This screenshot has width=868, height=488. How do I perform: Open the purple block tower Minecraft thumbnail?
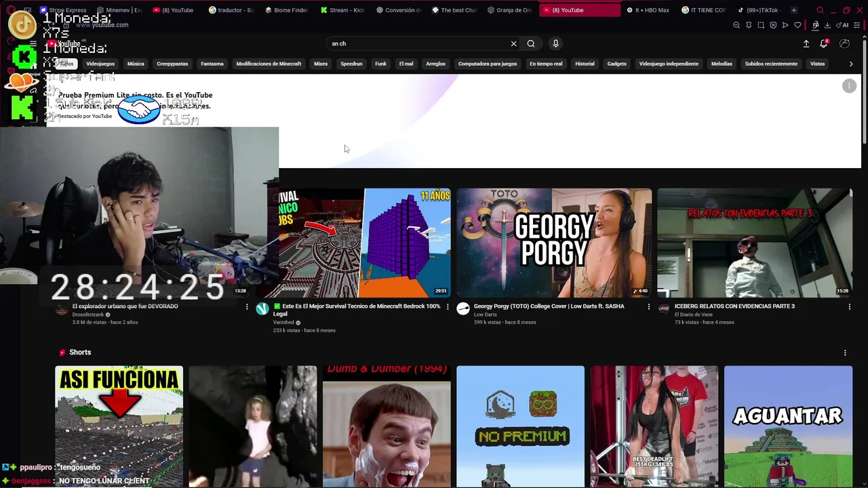(364, 243)
